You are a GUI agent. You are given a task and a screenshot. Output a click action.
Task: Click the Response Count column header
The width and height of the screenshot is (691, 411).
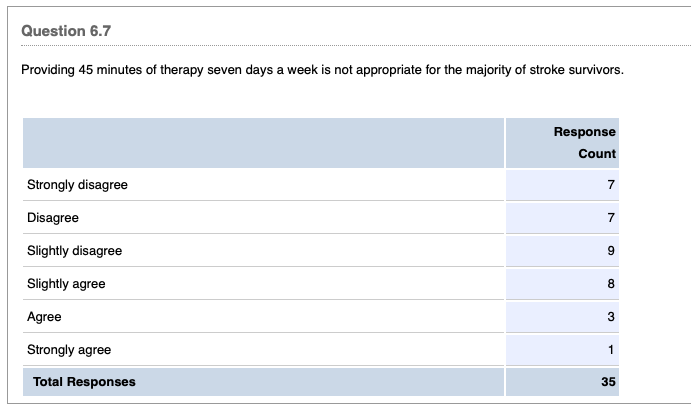point(585,143)
